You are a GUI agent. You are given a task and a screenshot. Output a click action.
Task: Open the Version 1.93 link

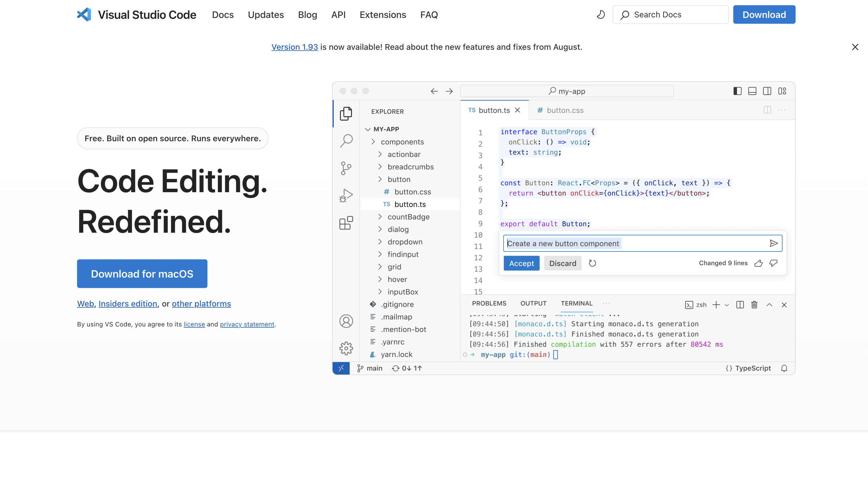point(294,47)
